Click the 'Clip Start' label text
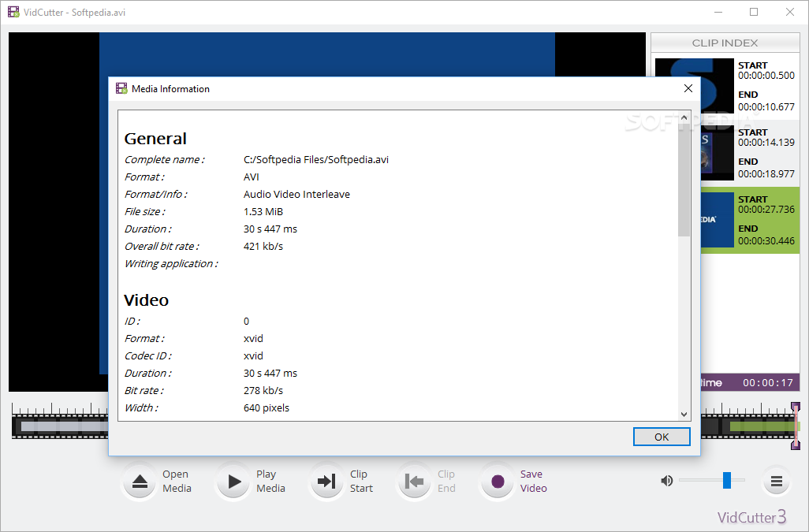 [361, 481]
